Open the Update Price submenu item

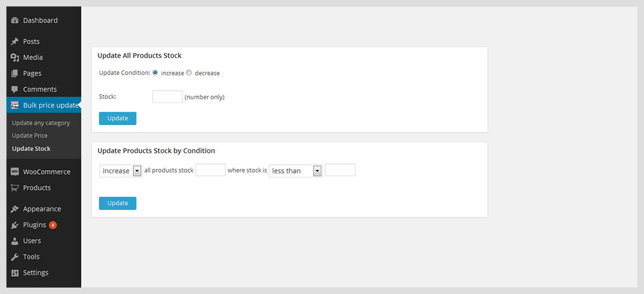click(x=30, y=136)
